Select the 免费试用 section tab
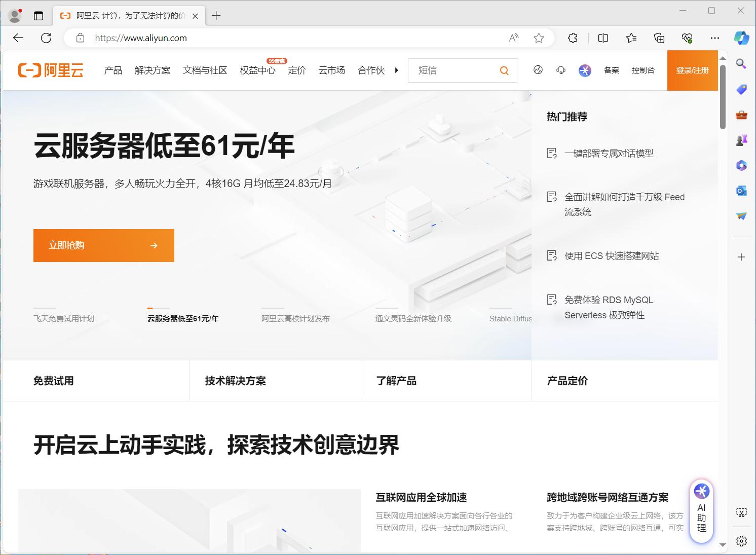The image size is (756, 555). click(96, 381)
